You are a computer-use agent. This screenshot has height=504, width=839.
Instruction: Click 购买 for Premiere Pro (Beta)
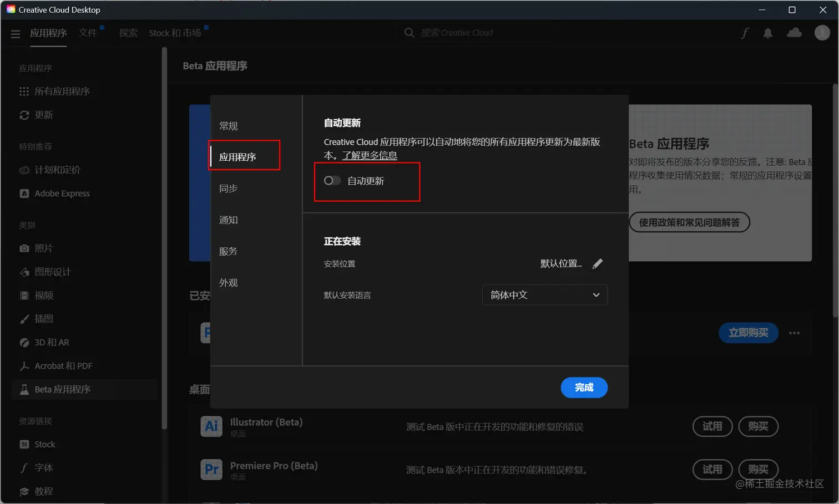(758, 470)
